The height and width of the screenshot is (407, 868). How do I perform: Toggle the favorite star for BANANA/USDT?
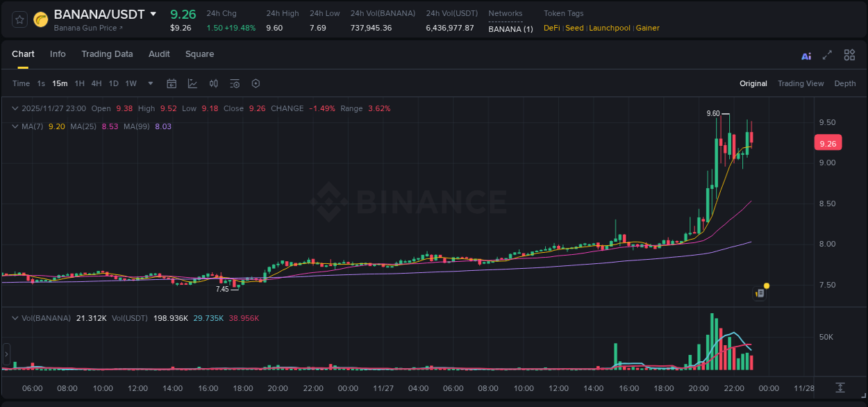pos(19,19)
